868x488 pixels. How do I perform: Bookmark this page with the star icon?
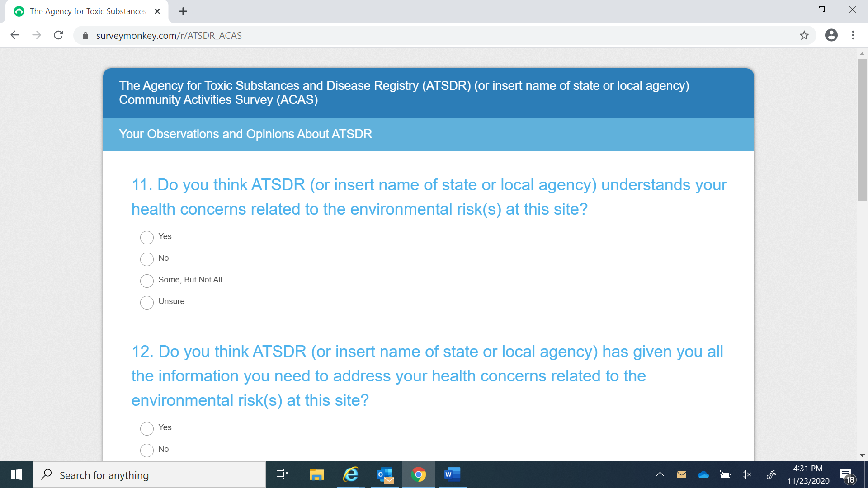(x=804, y=35)
